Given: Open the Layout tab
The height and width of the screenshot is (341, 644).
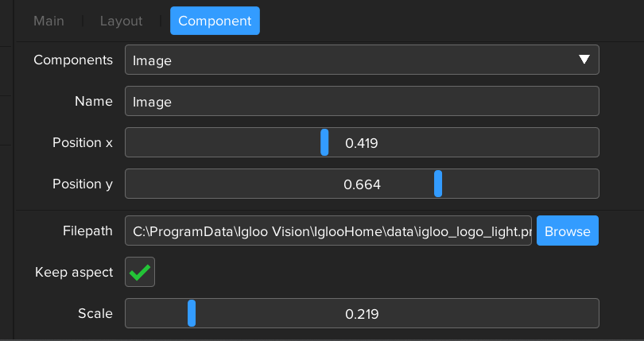Looking at the screenshot, I should [x=121, y=21].
